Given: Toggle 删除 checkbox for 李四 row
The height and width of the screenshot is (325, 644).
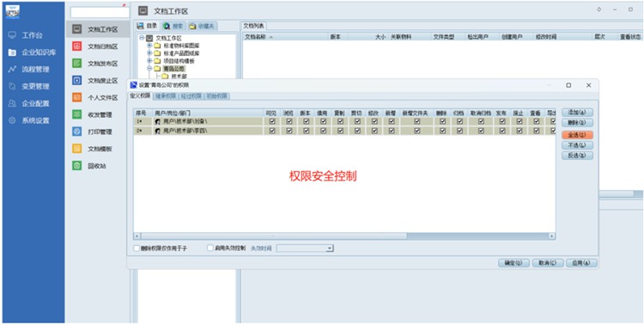Looking at the screenshot, I should click(442, 131).
